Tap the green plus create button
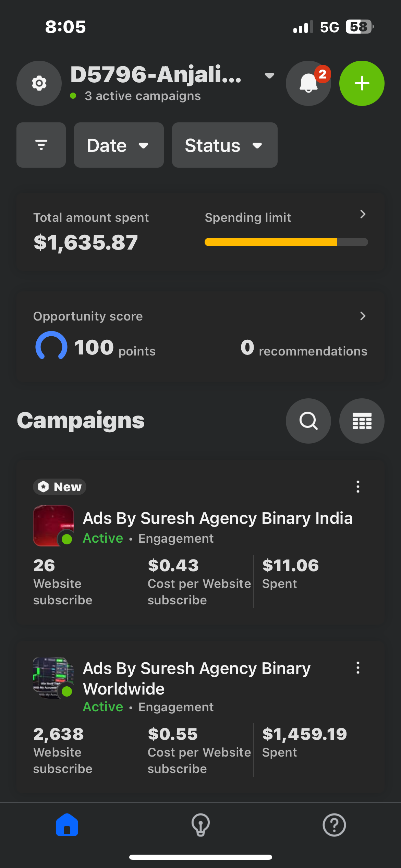Screen dimensions: 401x868 [x=362, y=83]
